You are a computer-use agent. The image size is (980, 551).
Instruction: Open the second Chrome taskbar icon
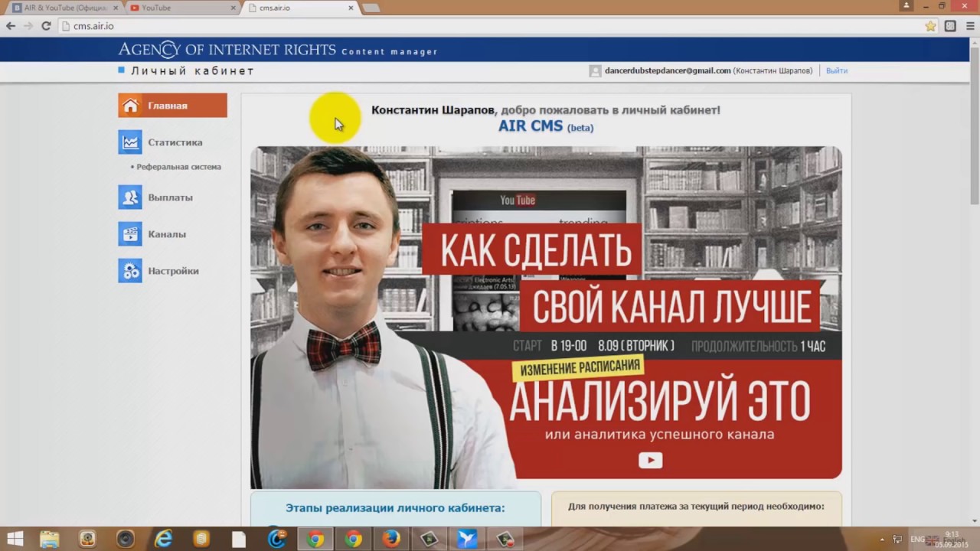tap(353, 539)
